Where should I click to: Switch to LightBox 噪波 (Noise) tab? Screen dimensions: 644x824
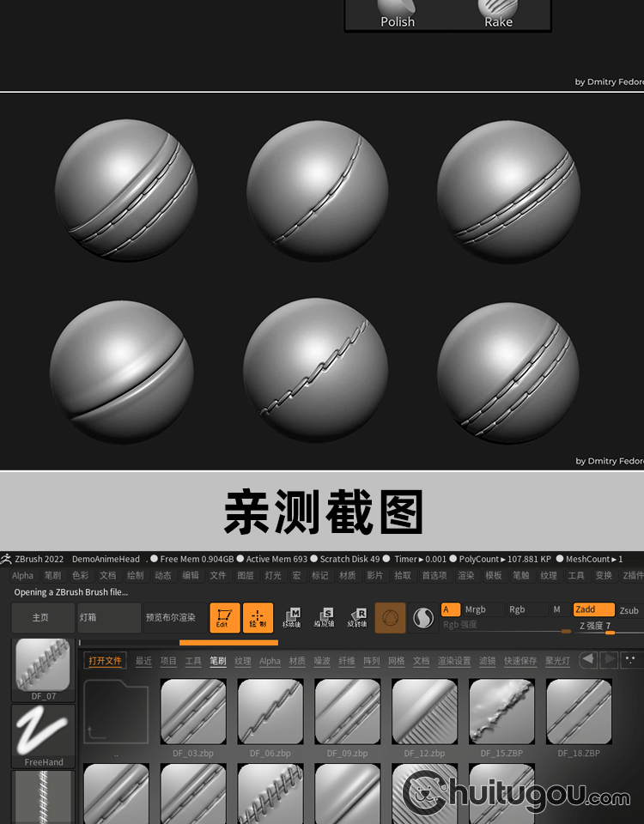click(x=322, y=661)
